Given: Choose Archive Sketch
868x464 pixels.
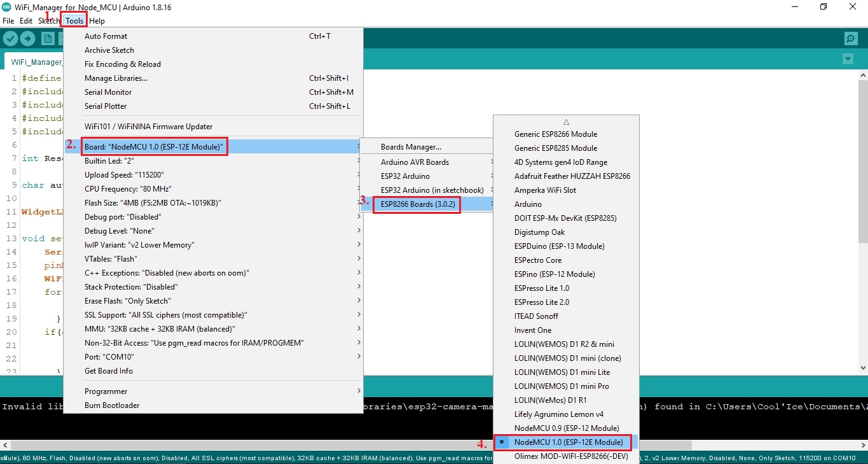Looking at the screenshot, I should [214, 50].
